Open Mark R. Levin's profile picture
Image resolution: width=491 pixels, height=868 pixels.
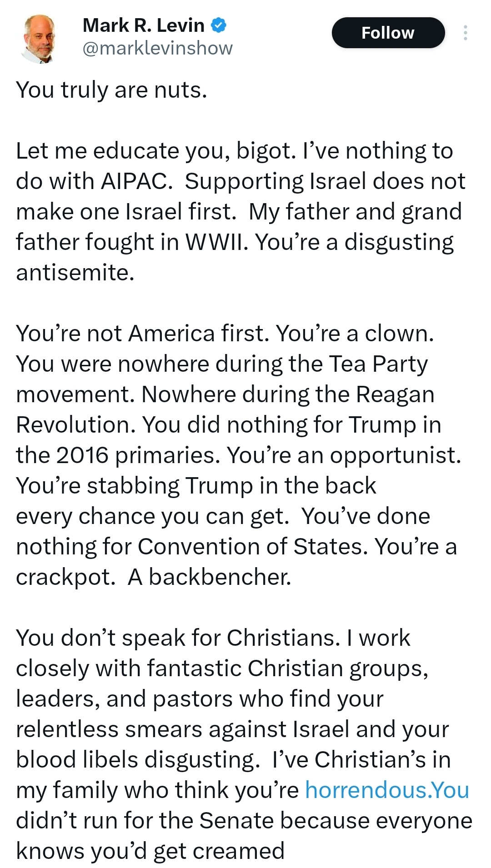pyautogui.click(x=38, y=38)
